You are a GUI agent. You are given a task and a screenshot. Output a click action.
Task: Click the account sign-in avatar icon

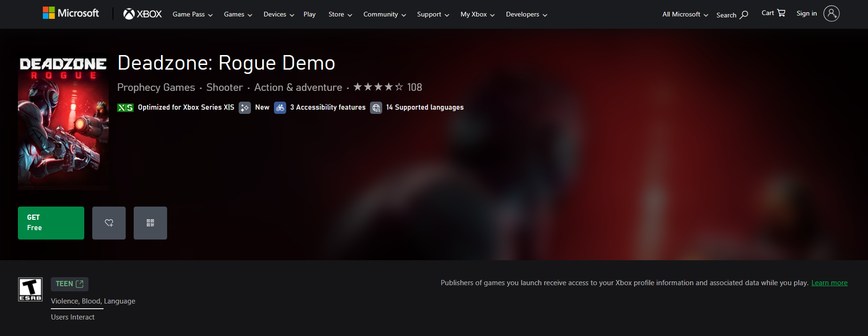[831, 14]
